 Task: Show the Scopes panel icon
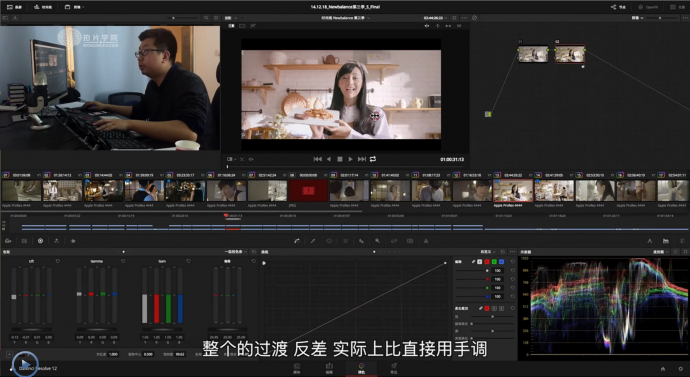[x=666, y=241]
